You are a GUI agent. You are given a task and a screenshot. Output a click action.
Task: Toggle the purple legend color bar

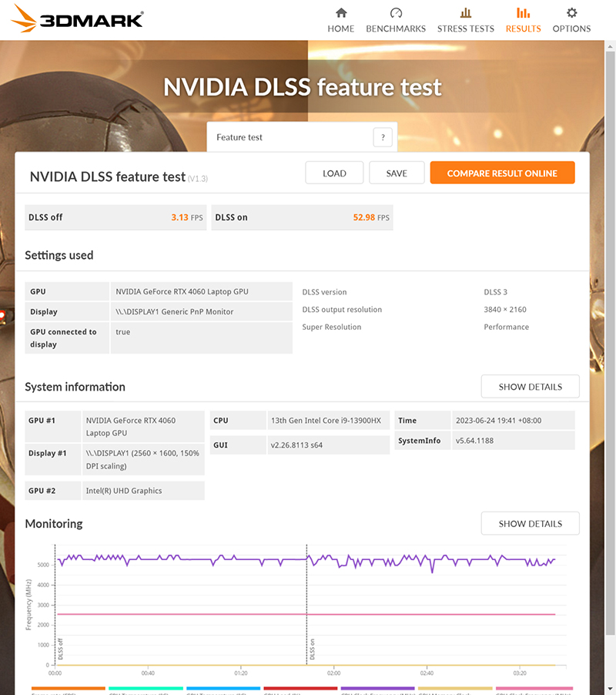coord(378,688)
